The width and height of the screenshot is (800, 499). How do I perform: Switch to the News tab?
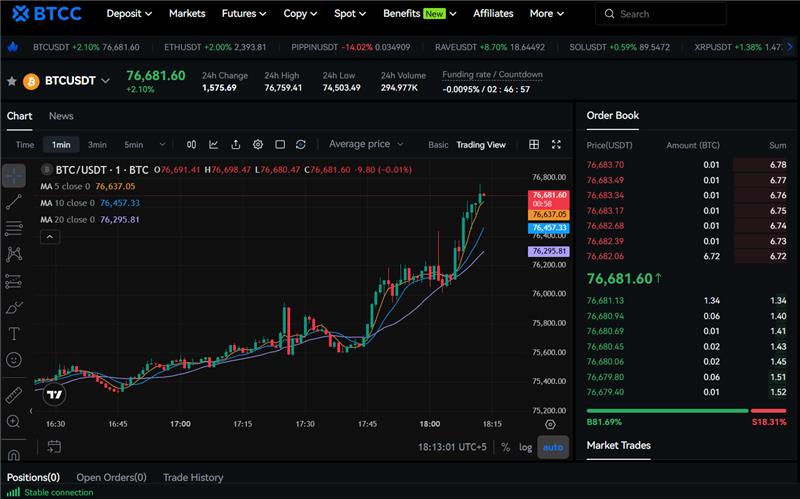tap(61, 116)
